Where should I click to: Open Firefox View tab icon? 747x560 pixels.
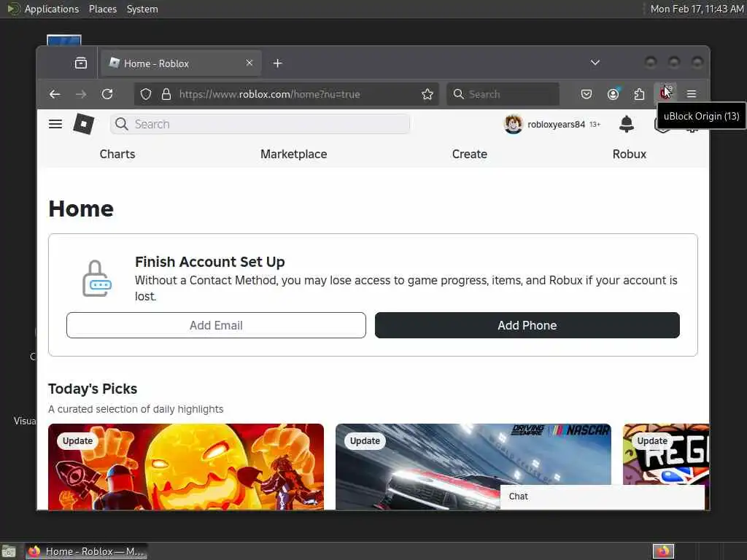(81, 63)
